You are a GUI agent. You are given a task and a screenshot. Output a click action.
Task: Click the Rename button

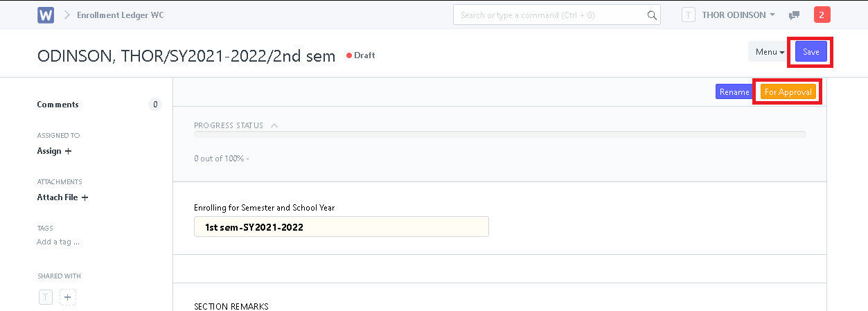pos(734,91)
